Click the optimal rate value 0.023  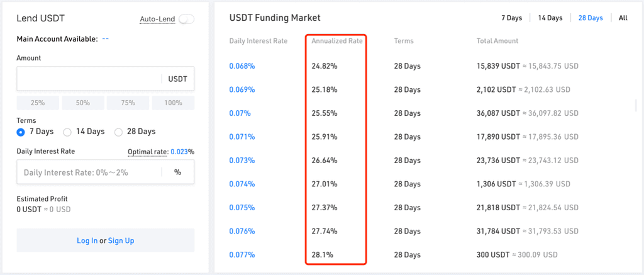[179, 152]
